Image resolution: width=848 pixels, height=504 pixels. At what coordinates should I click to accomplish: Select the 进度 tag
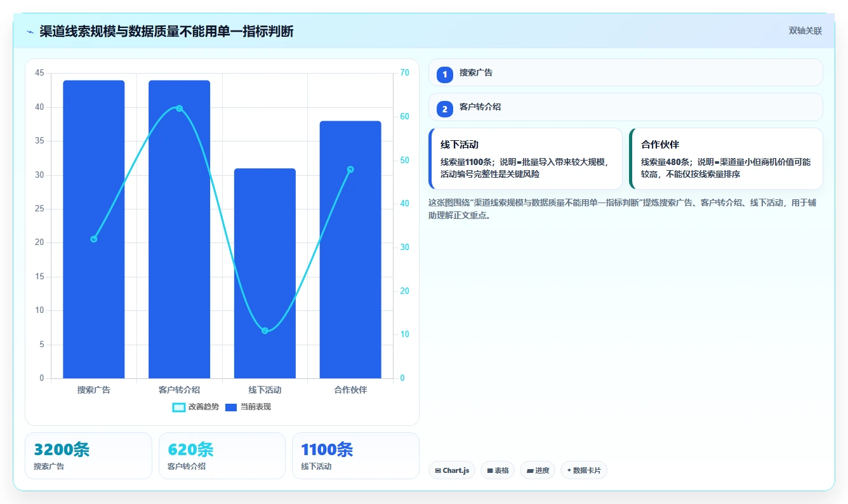pos(538,470)
